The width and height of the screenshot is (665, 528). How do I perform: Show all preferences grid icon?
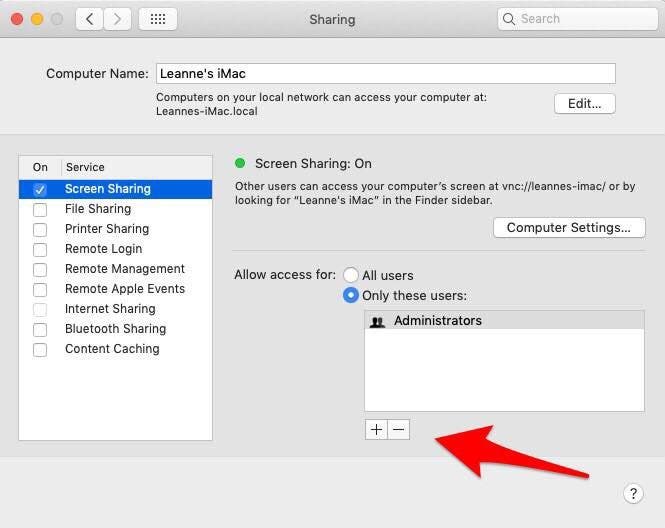point(157,19)
